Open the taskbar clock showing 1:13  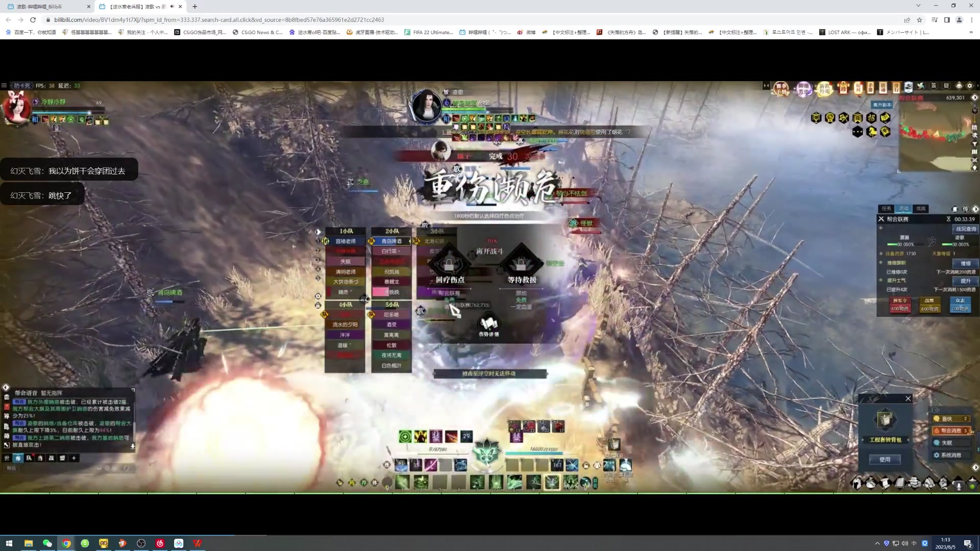coord(945,543)
